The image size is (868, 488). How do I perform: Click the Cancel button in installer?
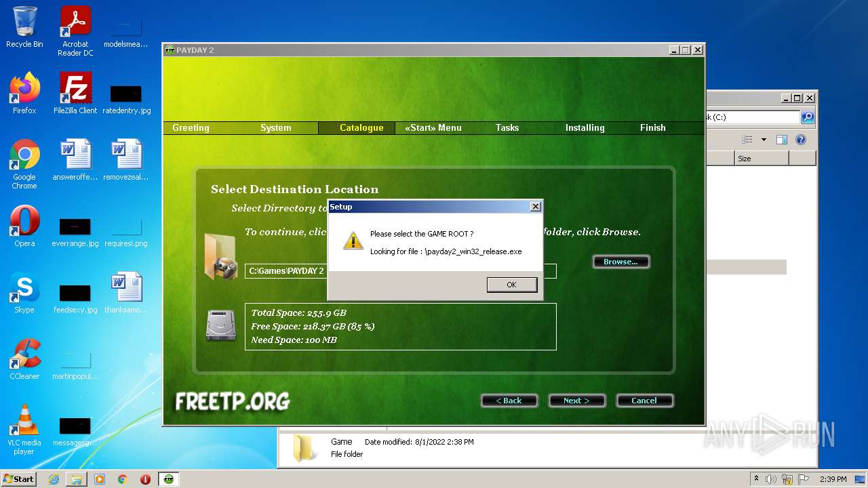pos(644,401)
